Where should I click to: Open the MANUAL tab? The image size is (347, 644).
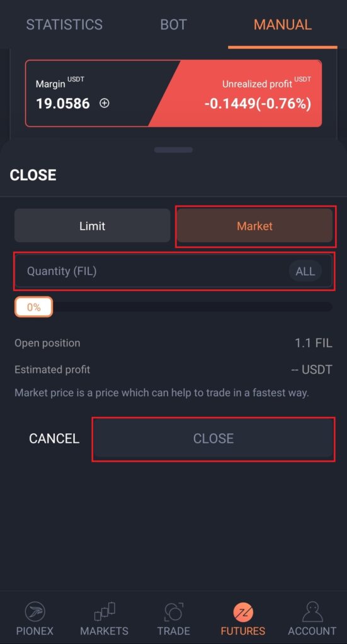click(283, 25)
